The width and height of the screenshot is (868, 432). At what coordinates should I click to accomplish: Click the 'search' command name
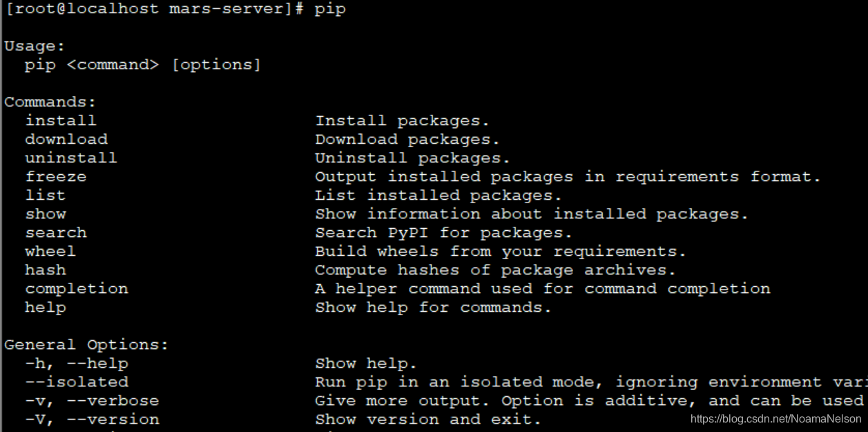(56, 233)
